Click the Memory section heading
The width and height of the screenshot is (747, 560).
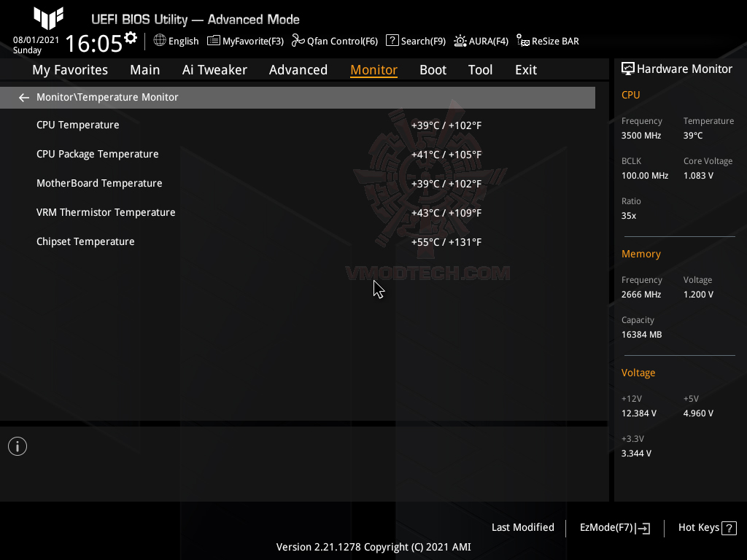point(640,254)
